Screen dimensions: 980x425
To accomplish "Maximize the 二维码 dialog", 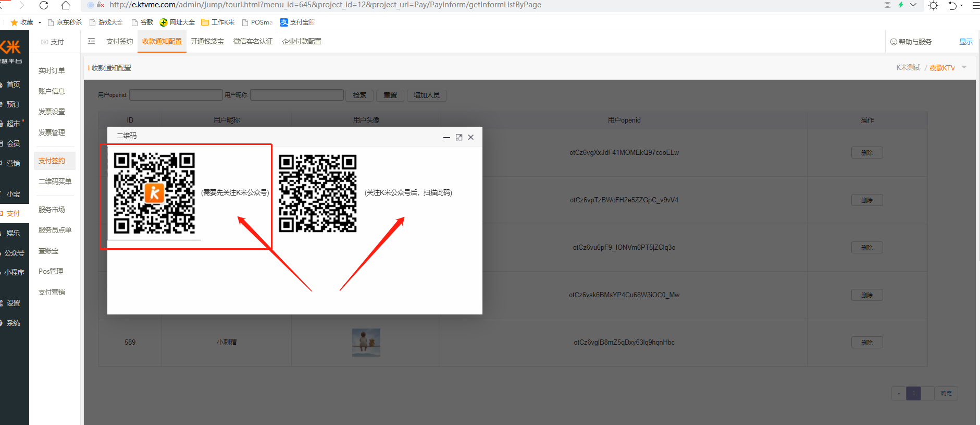I will (459, 137).
